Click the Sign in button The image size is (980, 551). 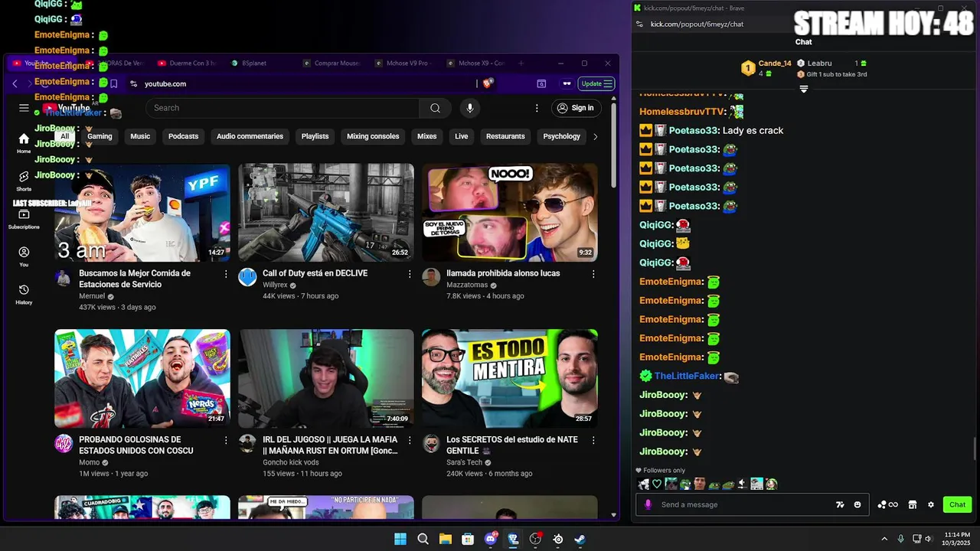click(575, 108)
